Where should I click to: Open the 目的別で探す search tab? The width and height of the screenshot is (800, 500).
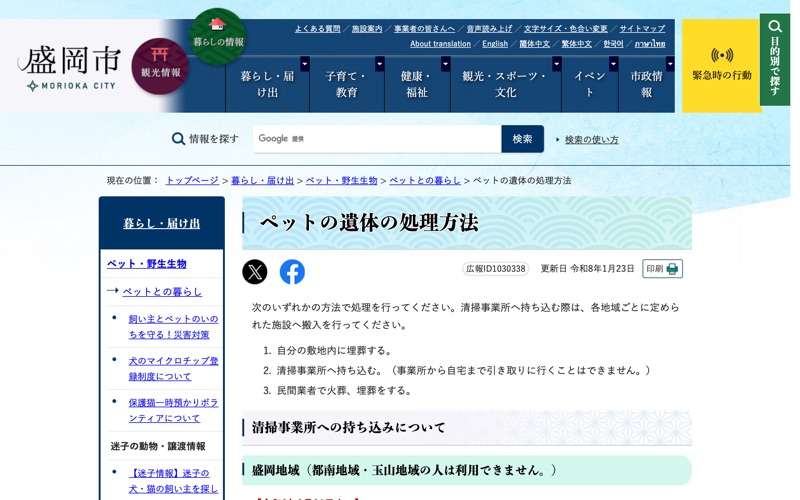point(775,60)
